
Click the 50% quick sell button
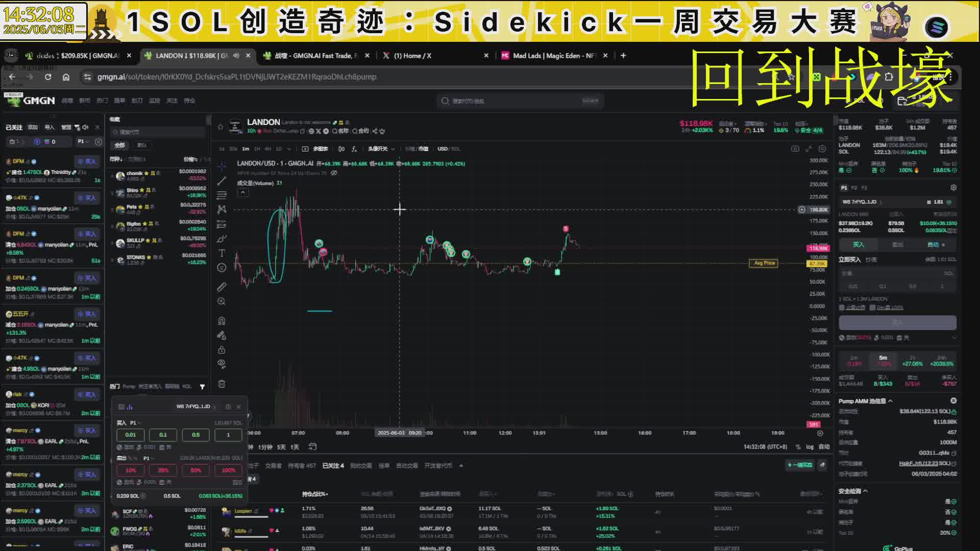pos(195,470)
